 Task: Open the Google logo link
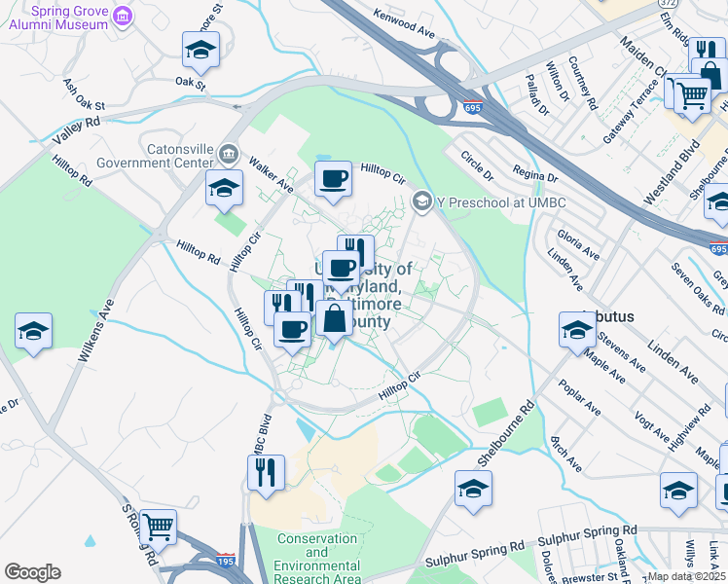[x=32, y=572]
